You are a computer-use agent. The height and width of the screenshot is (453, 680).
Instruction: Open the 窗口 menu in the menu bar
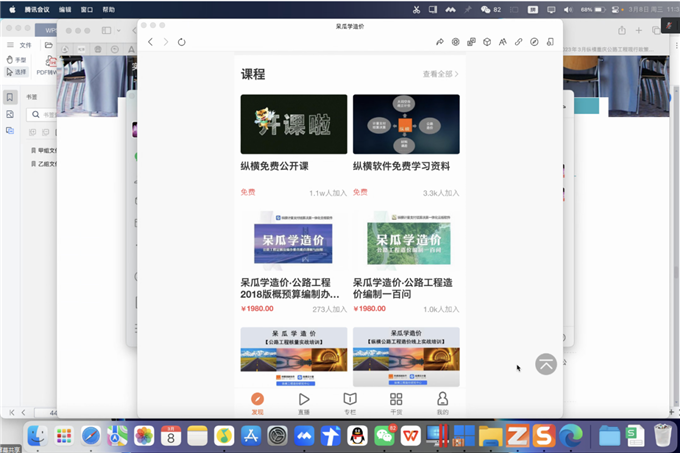click(87, 10)
